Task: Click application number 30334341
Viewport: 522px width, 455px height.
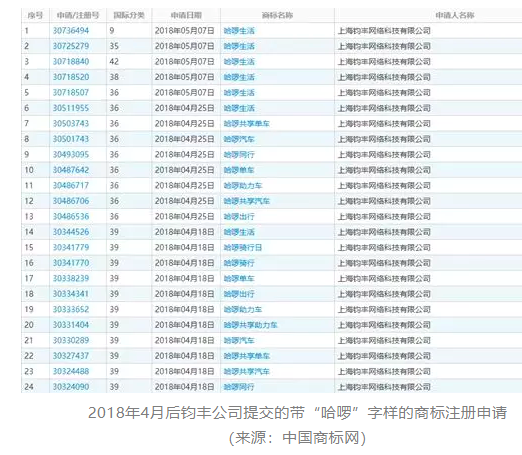Action: 71,294
